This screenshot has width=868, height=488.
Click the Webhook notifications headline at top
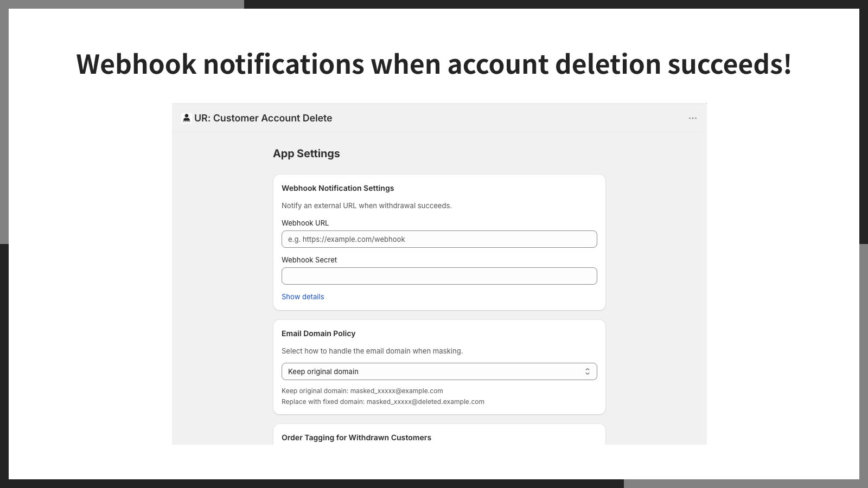point(434,63)
